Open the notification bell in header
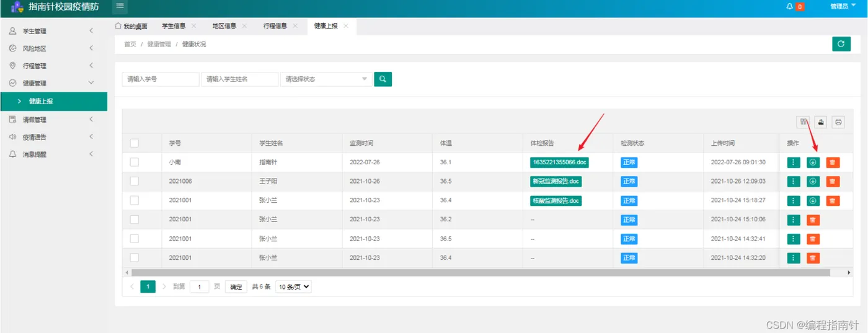The height and width of the screenshot is (333, 868). click(789, 6)
